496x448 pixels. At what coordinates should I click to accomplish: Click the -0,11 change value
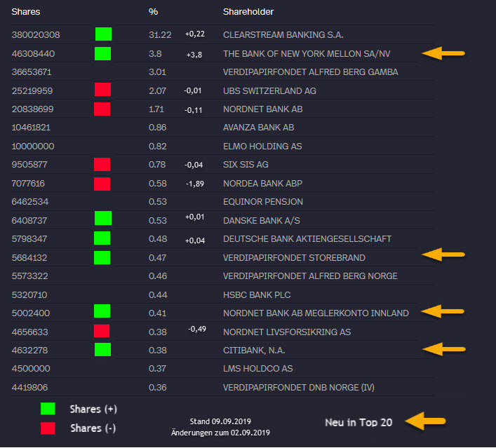tap(193, 110)
